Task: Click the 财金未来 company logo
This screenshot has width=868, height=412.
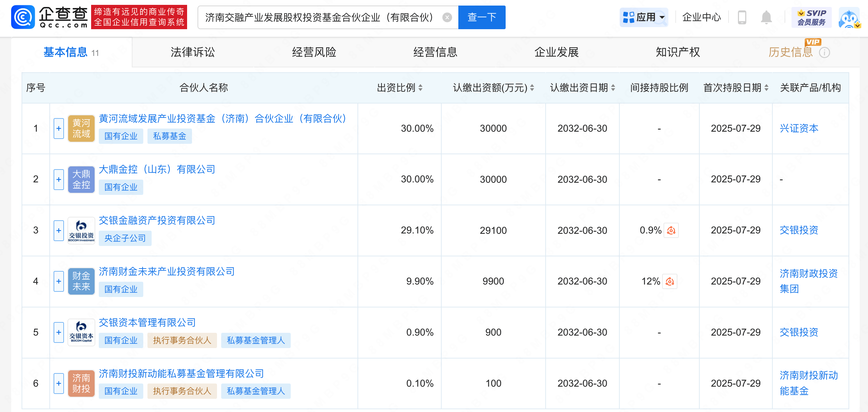Action: pyautogui.click(x=81, y=281)
